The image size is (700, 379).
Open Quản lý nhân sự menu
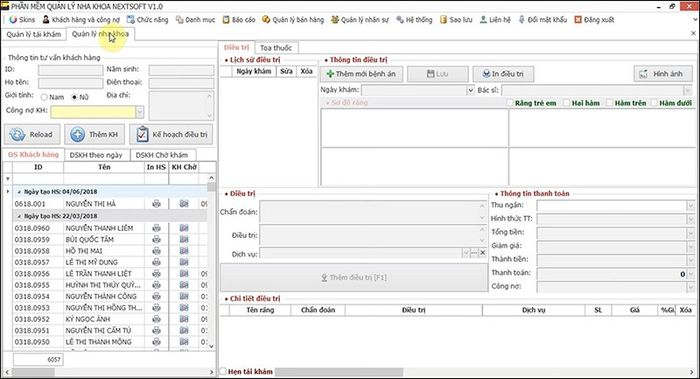click(360, 20)
